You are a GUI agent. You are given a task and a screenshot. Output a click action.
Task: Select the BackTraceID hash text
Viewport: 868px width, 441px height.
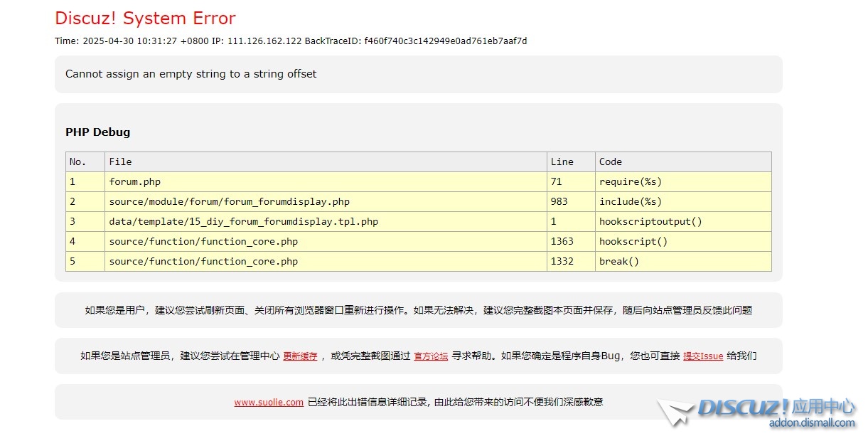pos(446,41)
